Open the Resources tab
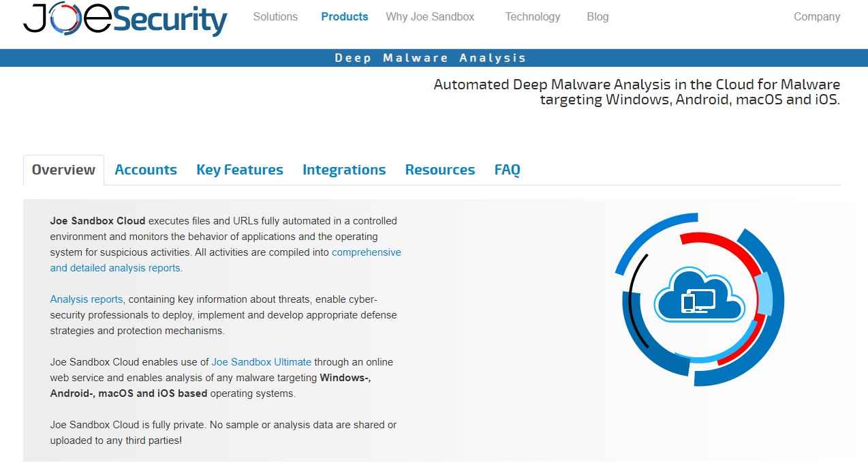 [x=440, y=170]
